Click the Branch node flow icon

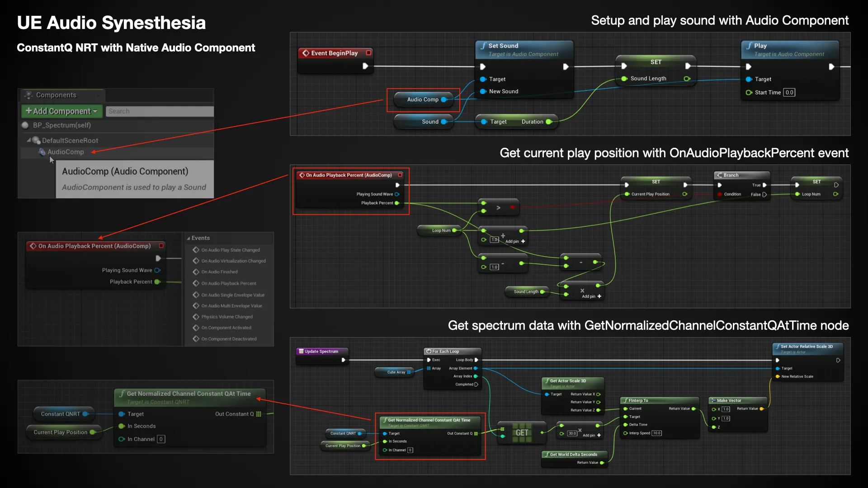(719, 175)
